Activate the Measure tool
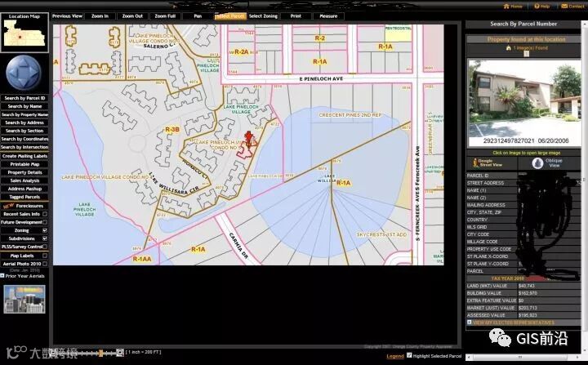 coord(328,16)
